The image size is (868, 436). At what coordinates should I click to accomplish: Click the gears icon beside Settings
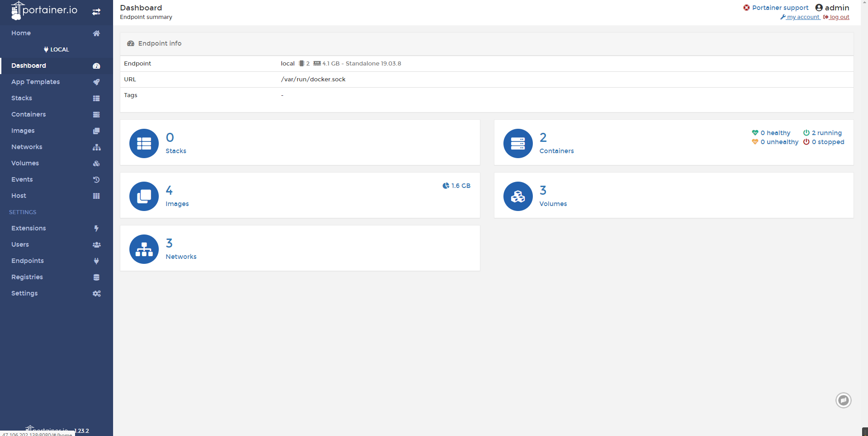96,293
